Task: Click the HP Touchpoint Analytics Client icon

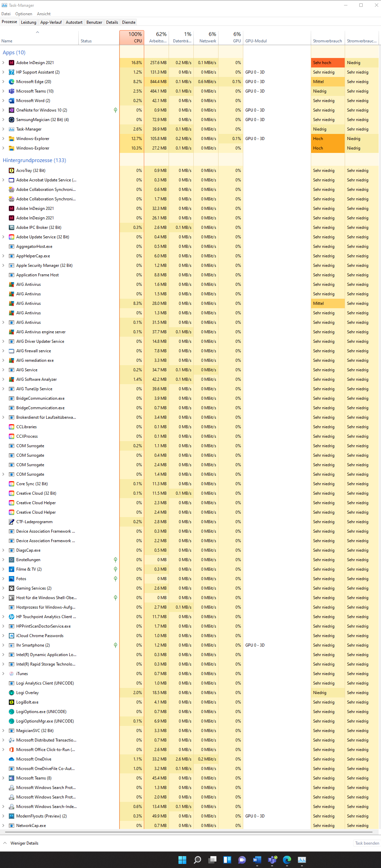Action: coord(12,617)
